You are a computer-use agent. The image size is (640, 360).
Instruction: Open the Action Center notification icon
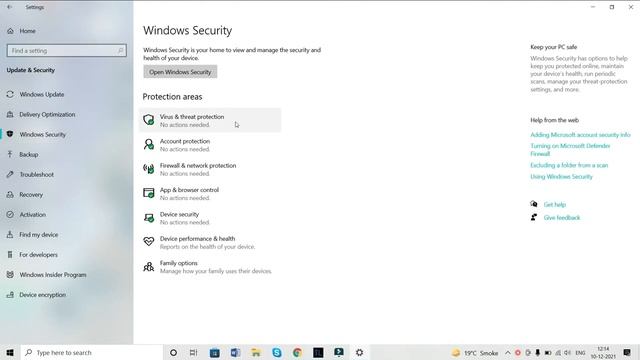[x=627, y=352]
